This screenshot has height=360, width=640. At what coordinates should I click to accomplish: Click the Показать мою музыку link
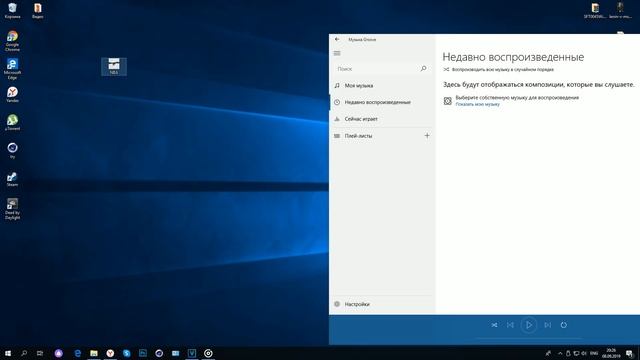coord(477,104)
